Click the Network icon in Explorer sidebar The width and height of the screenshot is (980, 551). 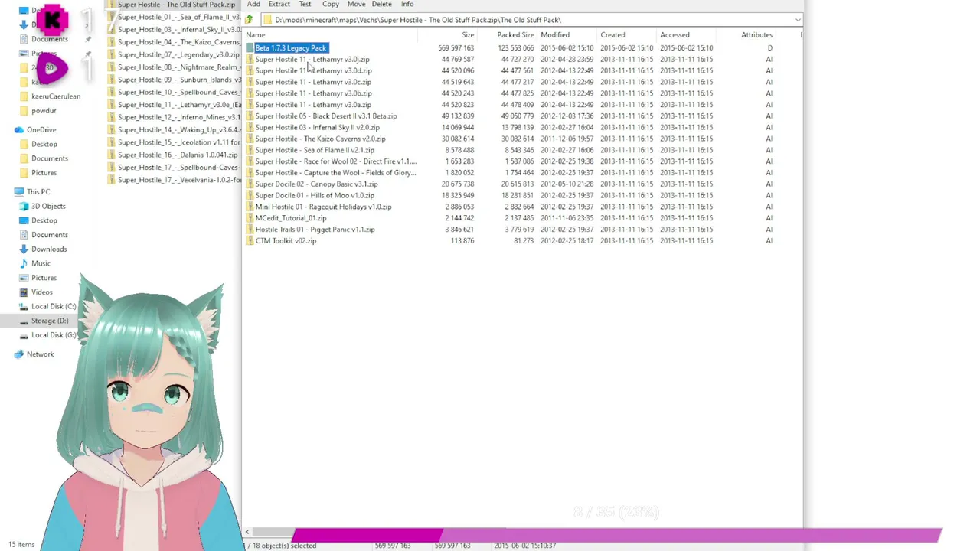19,354
